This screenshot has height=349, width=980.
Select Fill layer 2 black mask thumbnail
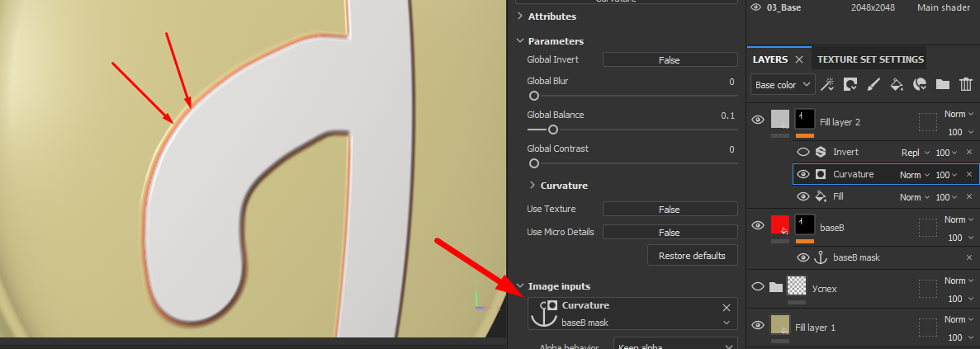[804, 119]
